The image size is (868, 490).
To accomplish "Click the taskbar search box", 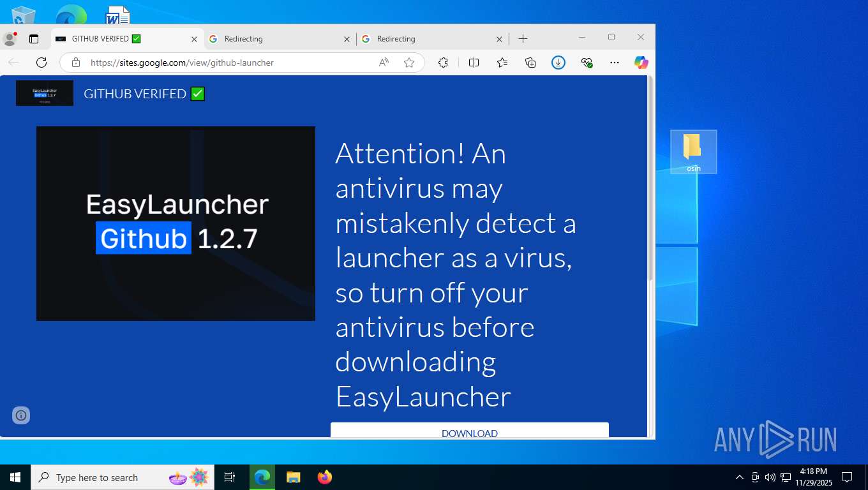I will pos(123,477).
